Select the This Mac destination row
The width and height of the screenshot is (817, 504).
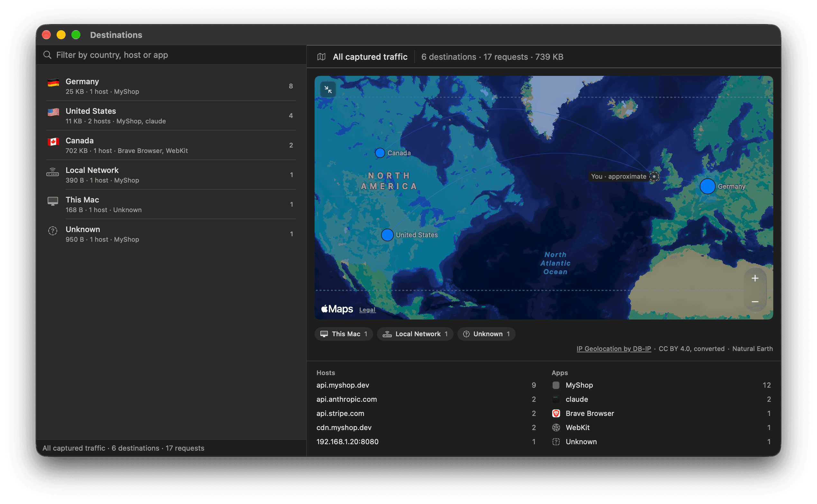[x=171, y=204]
